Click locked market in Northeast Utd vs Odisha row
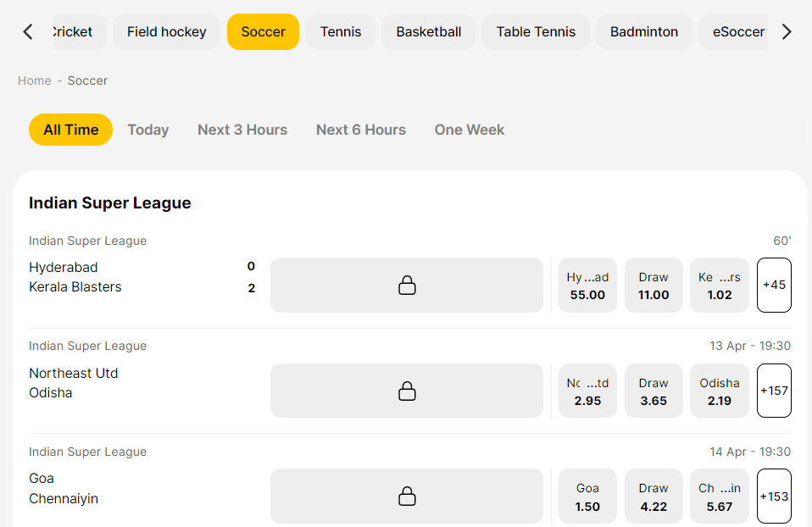 point(407,391)
